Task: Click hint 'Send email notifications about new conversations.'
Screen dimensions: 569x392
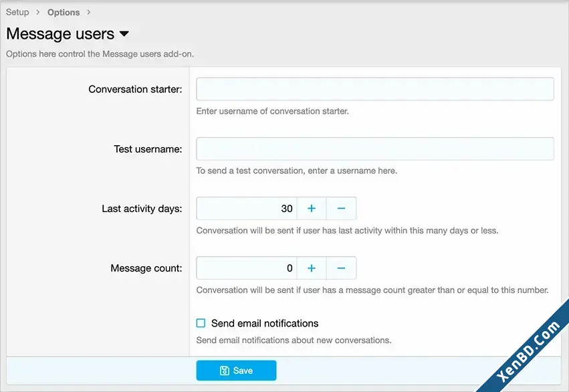Action: point(294,340)
